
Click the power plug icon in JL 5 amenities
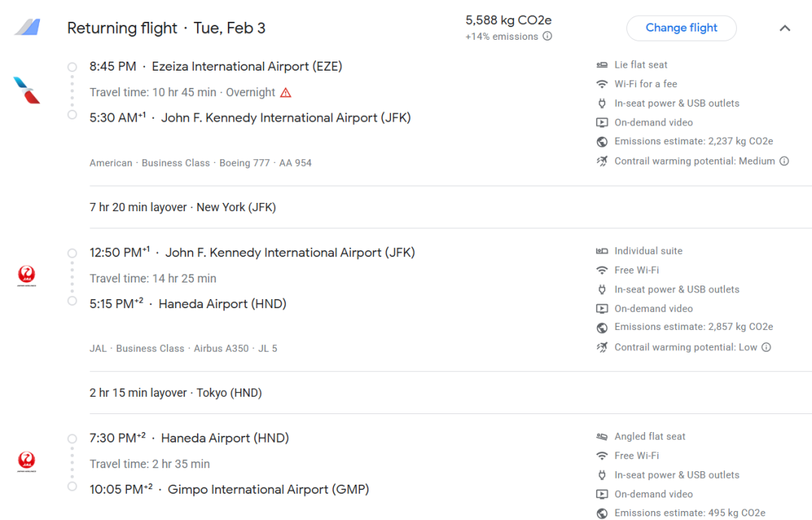click(601, 290)
